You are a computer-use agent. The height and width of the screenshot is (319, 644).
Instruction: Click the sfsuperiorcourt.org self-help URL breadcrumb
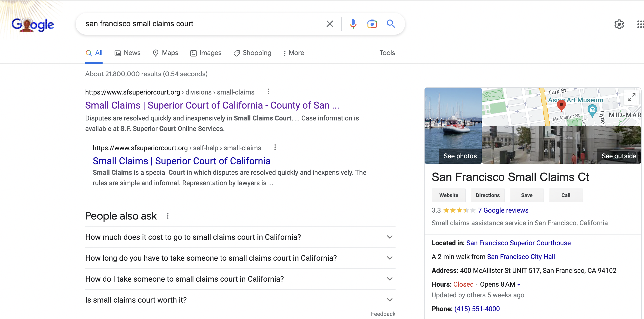coord(177,148)
